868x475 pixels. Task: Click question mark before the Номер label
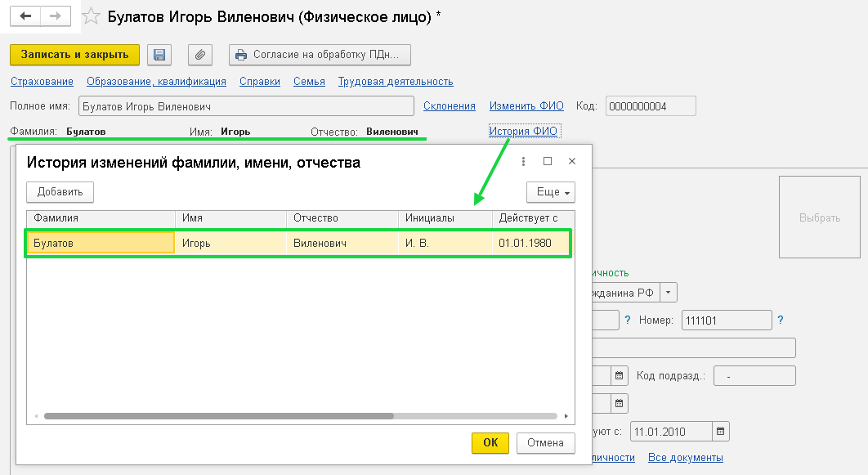pos(627,320)
